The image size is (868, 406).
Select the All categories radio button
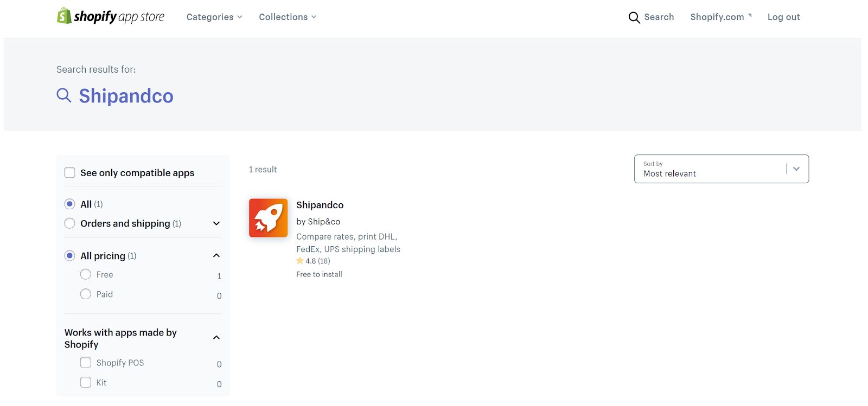[69, 204]
